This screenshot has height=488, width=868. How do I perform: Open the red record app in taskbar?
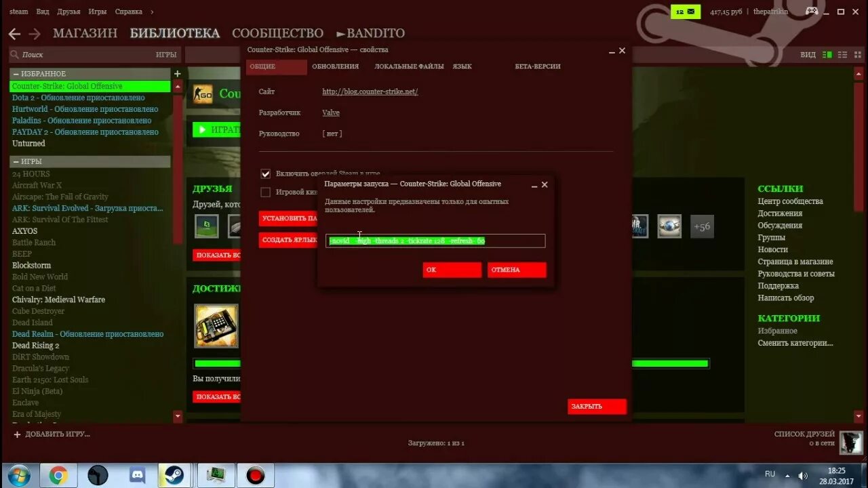pos(256,476)
